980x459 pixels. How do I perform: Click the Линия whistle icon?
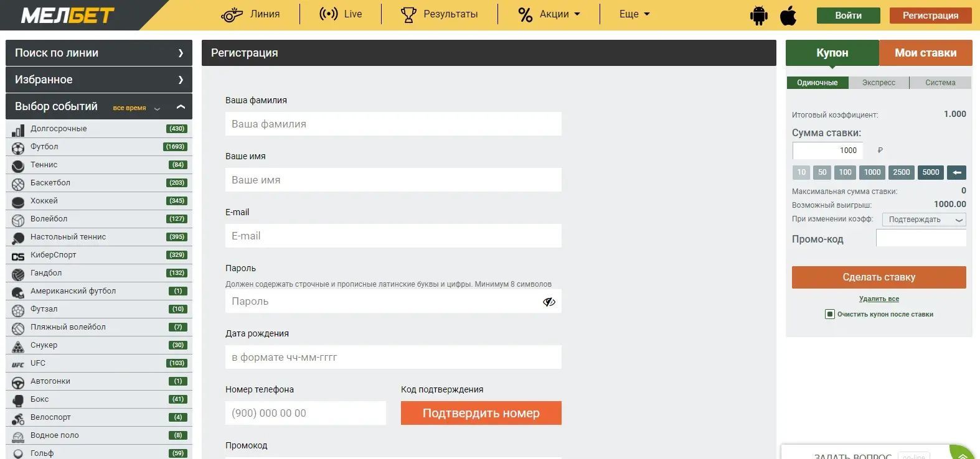point(232,14)
